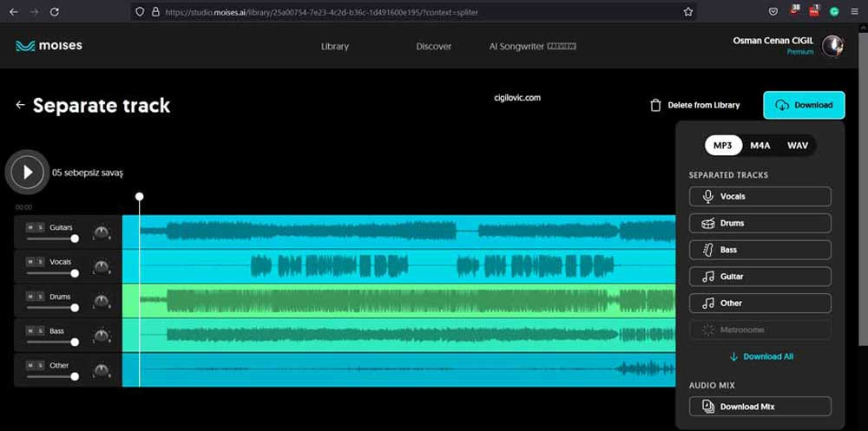The width and height of the screenshot is (868, 431).
Task: Click the pan knob on Guitars track
Action: click(x=102, y=232)
